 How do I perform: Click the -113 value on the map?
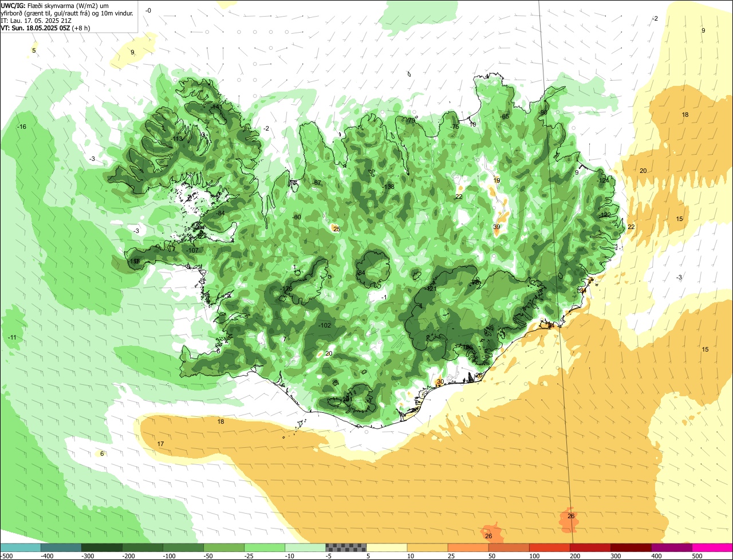pos(176,139)
